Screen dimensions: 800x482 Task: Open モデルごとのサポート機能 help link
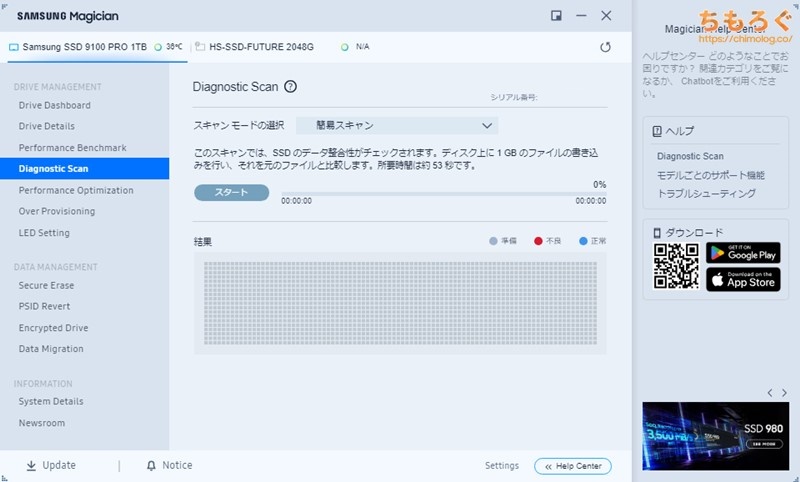[710, 175]
